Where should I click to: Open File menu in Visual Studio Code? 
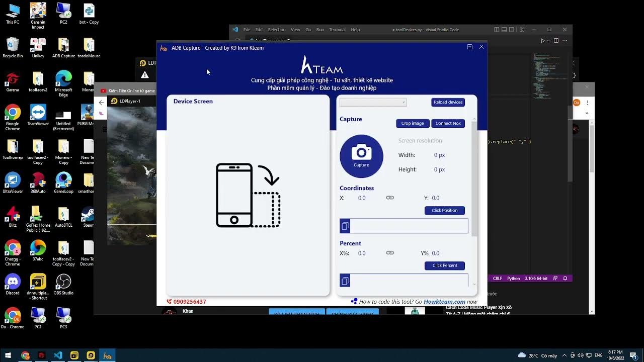coord(247,30)
